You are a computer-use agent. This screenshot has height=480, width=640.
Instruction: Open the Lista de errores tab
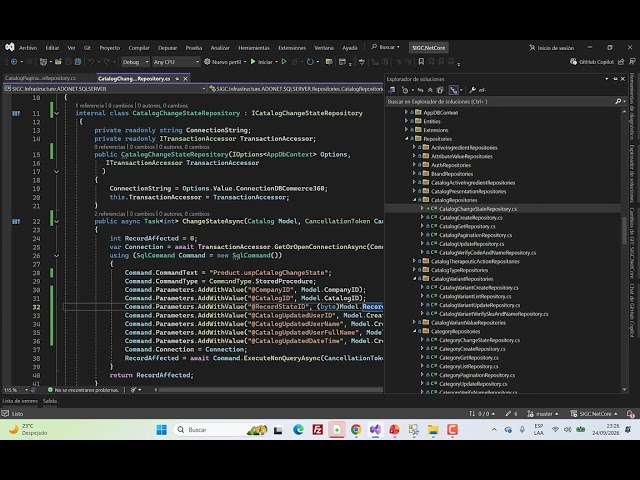pos(20,401)
